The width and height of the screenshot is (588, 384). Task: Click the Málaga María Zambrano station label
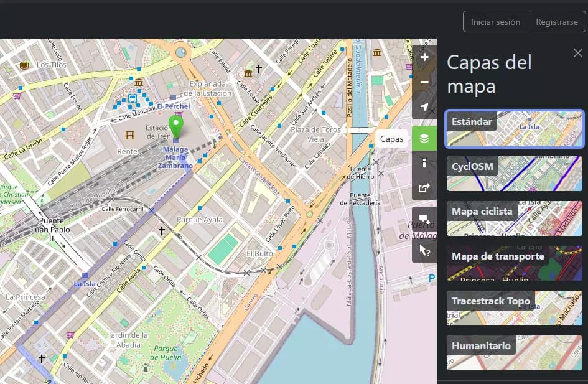(175, 157)
